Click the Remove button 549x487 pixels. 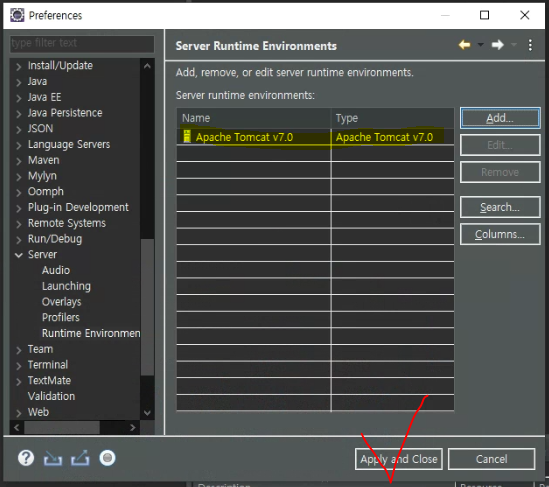(x=500, y=172)
